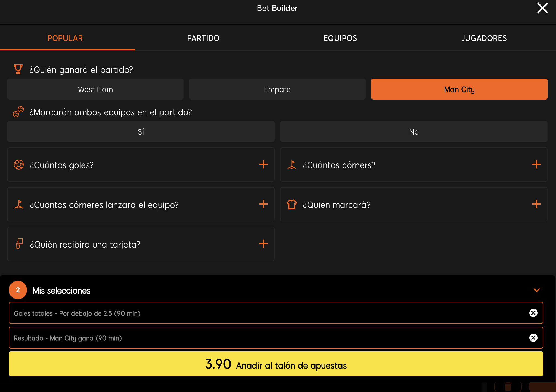This screenshot has height=392, width=556.
Task: Click the corner flag icon beside ¿Cuántos córners?
Action: click(x=292, y=165)
